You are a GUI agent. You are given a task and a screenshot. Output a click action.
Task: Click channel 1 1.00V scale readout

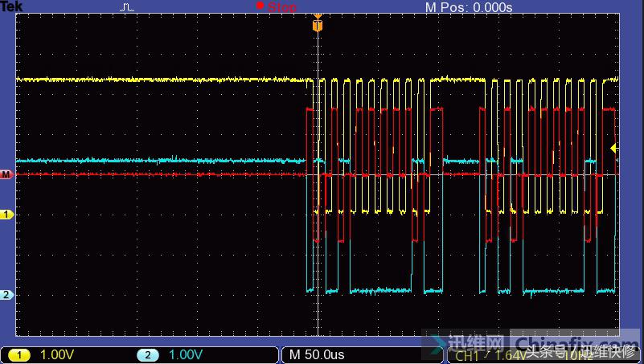tap(59, 354)
